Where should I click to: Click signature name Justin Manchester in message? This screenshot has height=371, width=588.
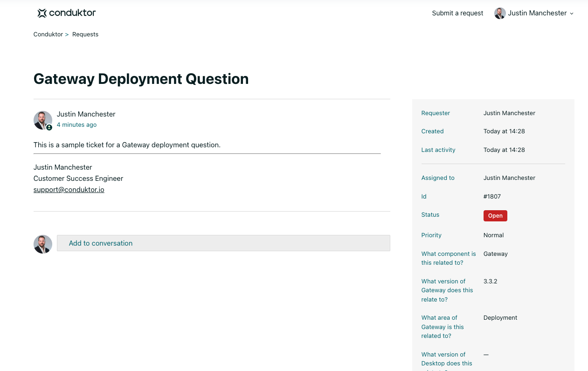coord(63,167)
